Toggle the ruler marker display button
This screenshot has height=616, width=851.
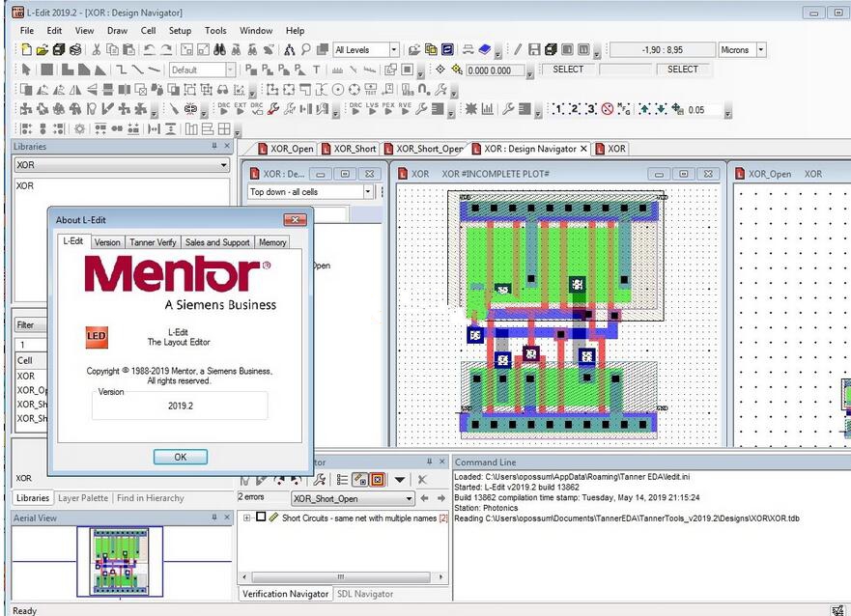click(x=360, y=479)
